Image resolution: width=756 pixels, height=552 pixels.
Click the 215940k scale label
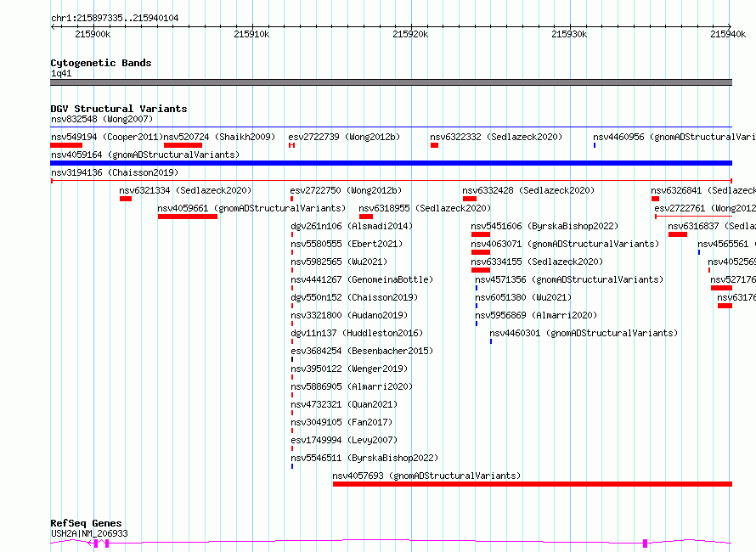[x=728, y=34]
